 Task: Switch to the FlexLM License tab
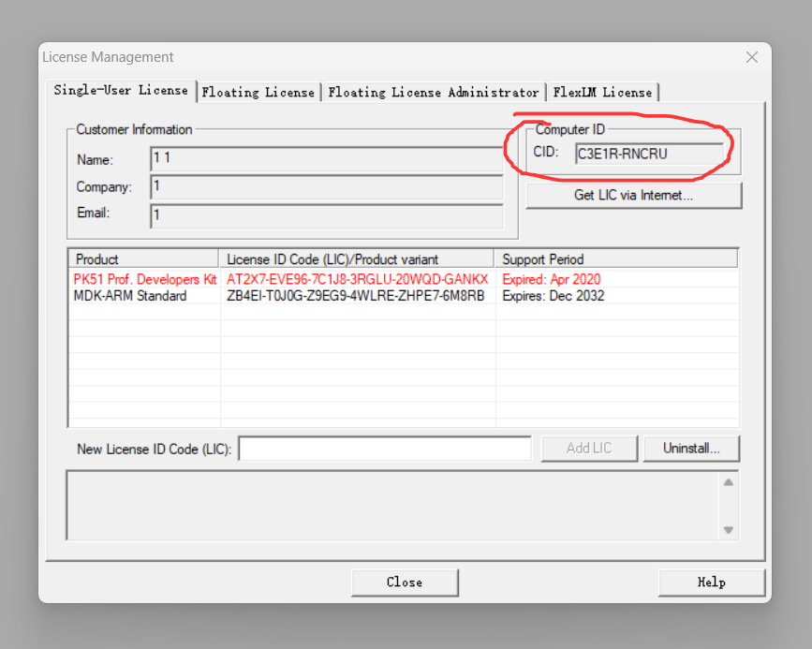602,92
